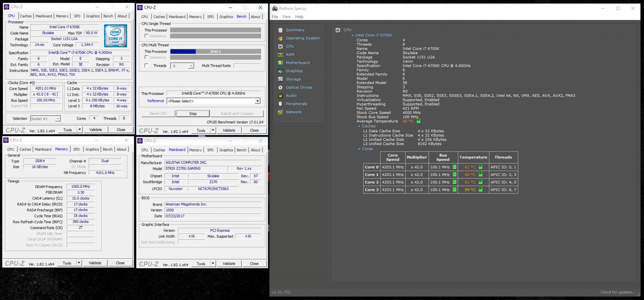Click the Piriform Speccy title bar icon
The image size is (644, 300).
click(275, 8)
